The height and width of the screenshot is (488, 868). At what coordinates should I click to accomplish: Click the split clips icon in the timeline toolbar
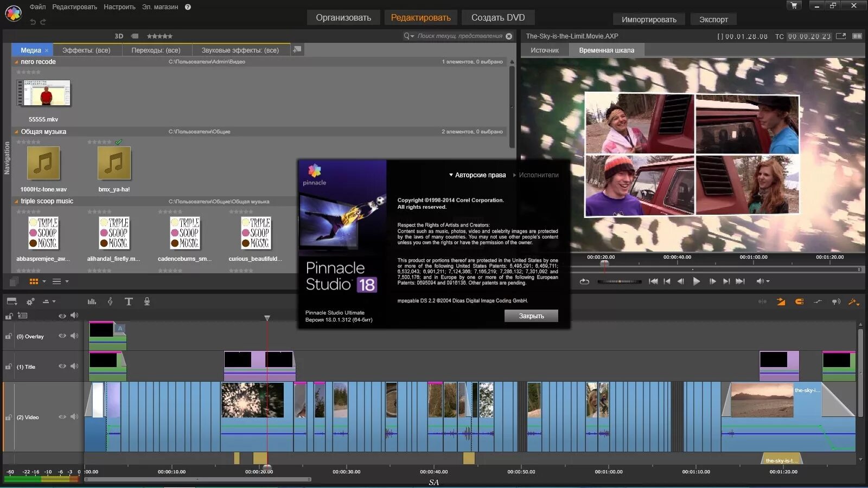pos(762,301)
